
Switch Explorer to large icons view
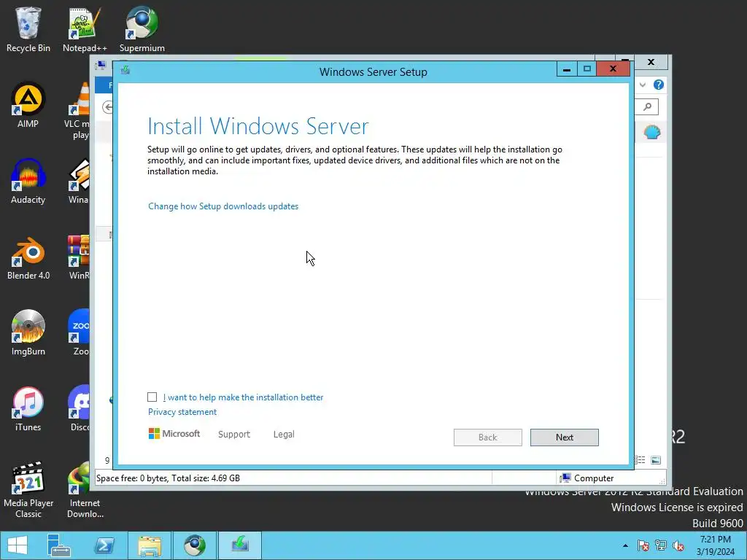click(656, 460)
